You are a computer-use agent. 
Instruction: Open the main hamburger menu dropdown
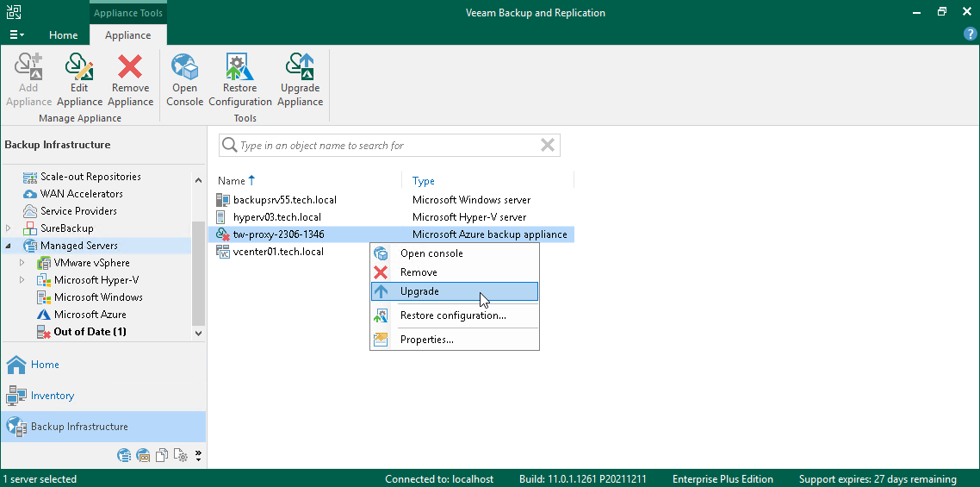click(x=17, y=35)
